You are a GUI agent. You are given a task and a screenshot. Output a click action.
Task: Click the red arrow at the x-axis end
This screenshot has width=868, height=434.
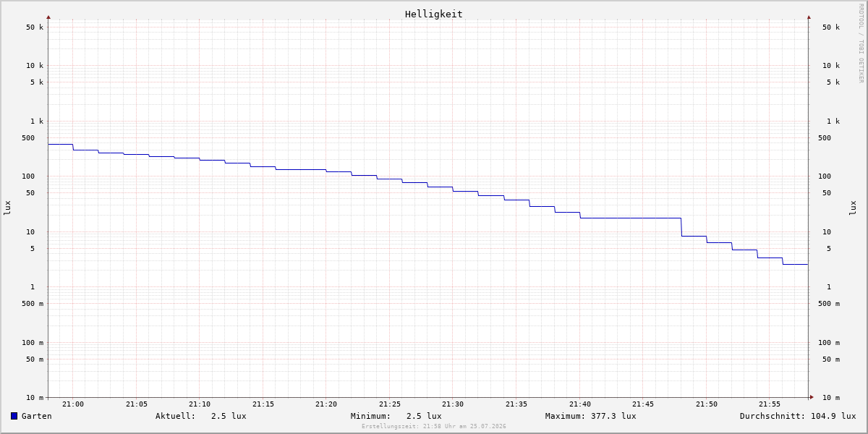pos(812,397)
